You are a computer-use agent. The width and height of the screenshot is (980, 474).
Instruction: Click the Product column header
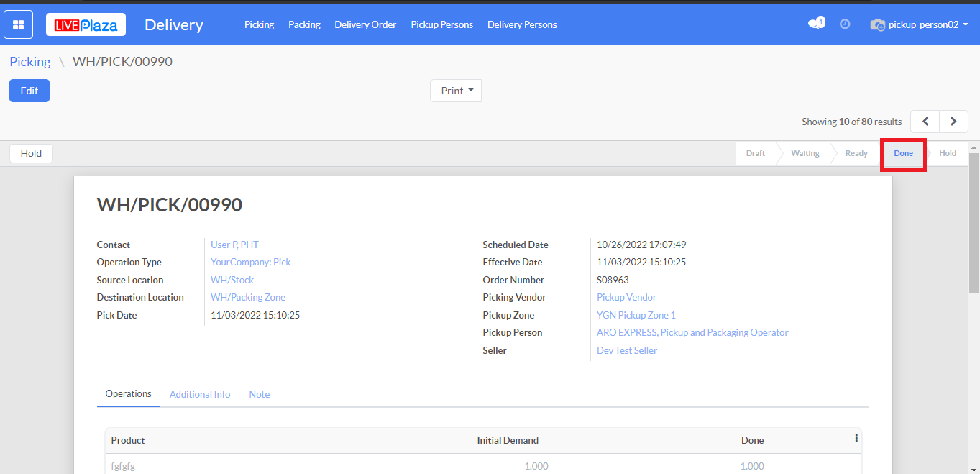(x=128, y=440)
